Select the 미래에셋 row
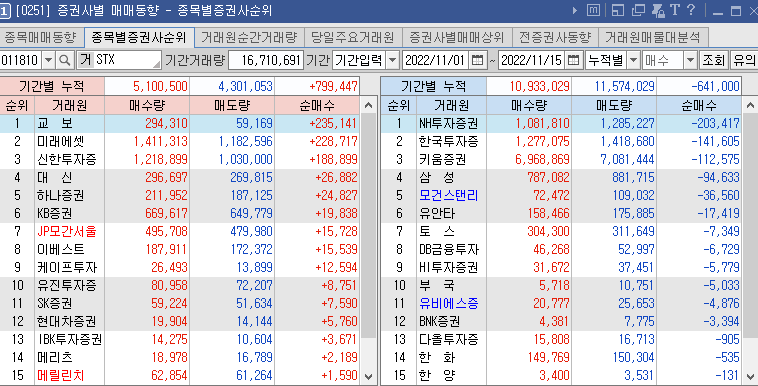The width and height of the screenshot is (758, 386). 180,141
